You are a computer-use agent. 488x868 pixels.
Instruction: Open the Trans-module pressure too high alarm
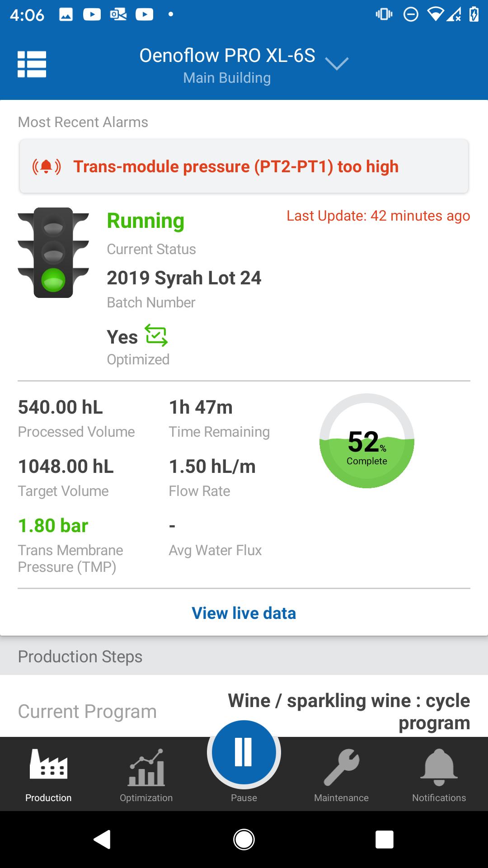pos(244,166)
